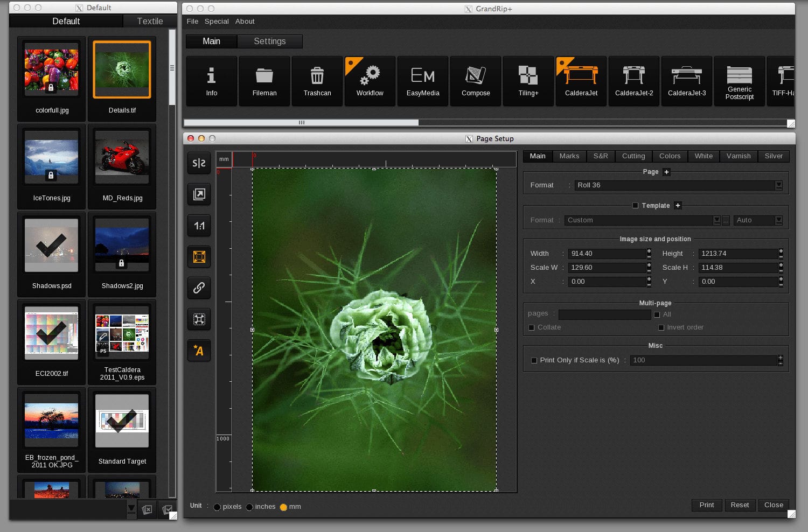Image resolution: width=808 pixels, height=532 pixels.
Task: Open the Special menu in GrandRip+
Action: tap(217, 22)
